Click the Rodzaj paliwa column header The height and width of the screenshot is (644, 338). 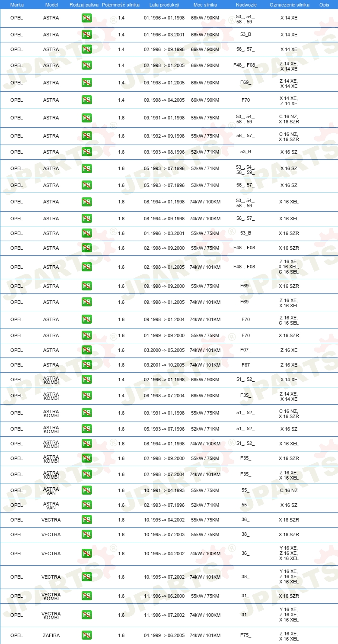point(84,5)
